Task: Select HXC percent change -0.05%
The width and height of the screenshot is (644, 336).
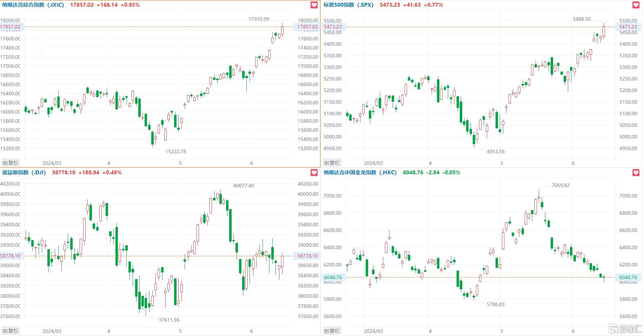Action: (x=451, y=173)
